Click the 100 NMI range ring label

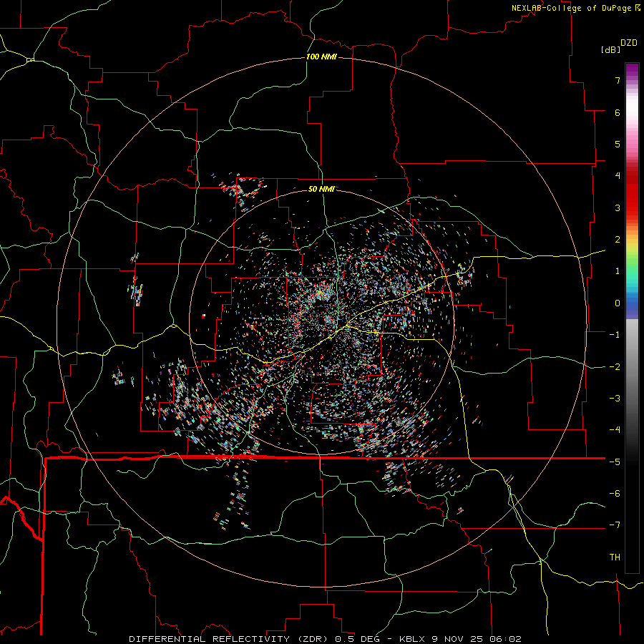point(321,57)
